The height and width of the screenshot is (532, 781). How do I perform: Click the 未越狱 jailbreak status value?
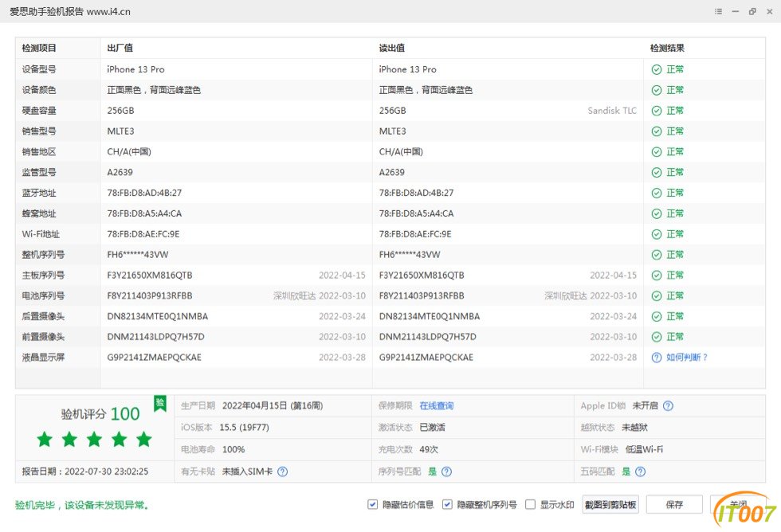pyautogui.click(x=634, y=428)
